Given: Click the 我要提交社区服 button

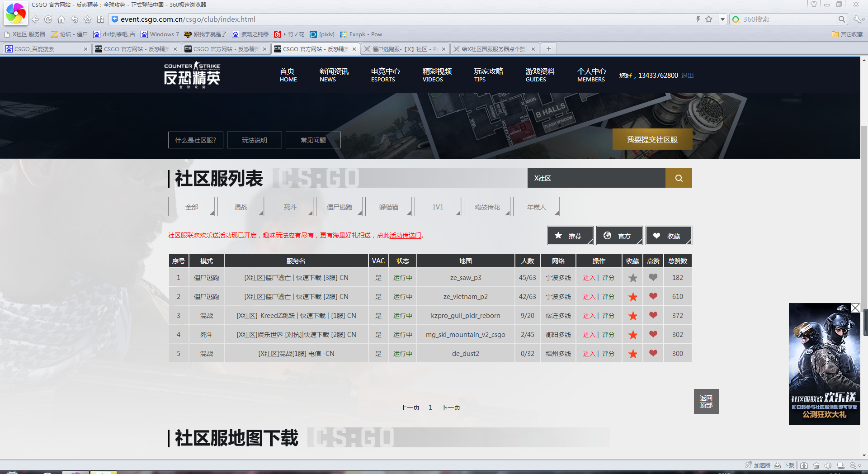Looking at the screenshot, I should [x=652, y=139].
